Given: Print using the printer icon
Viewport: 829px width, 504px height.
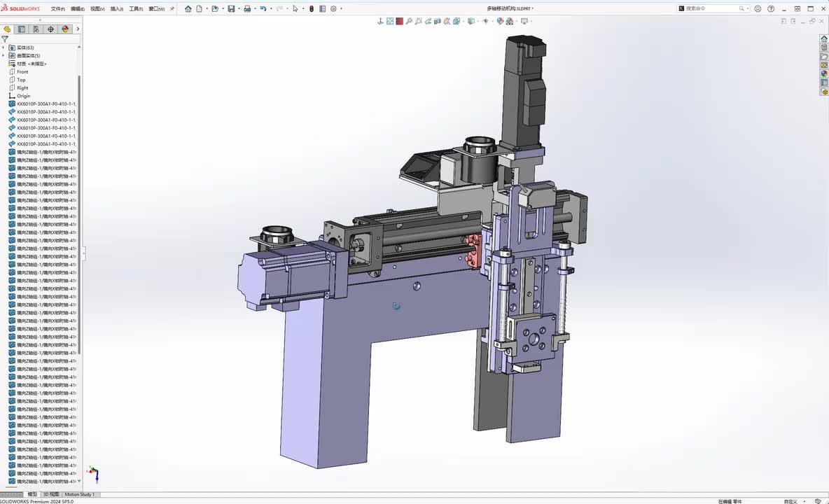Looking at the screenshot, I should click(x=247, y=8).
